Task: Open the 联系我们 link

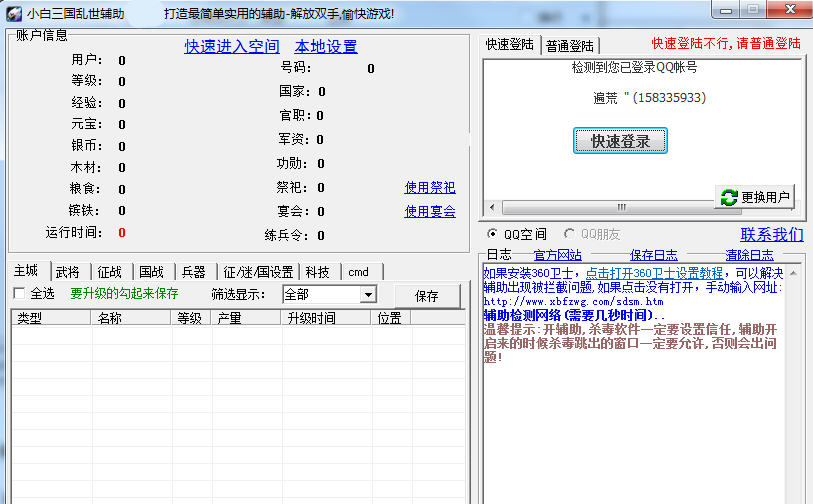Action: click(x=772, y=234)
